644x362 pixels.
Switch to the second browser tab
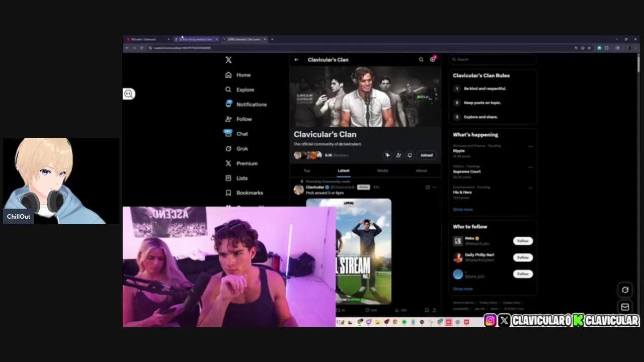197,39
